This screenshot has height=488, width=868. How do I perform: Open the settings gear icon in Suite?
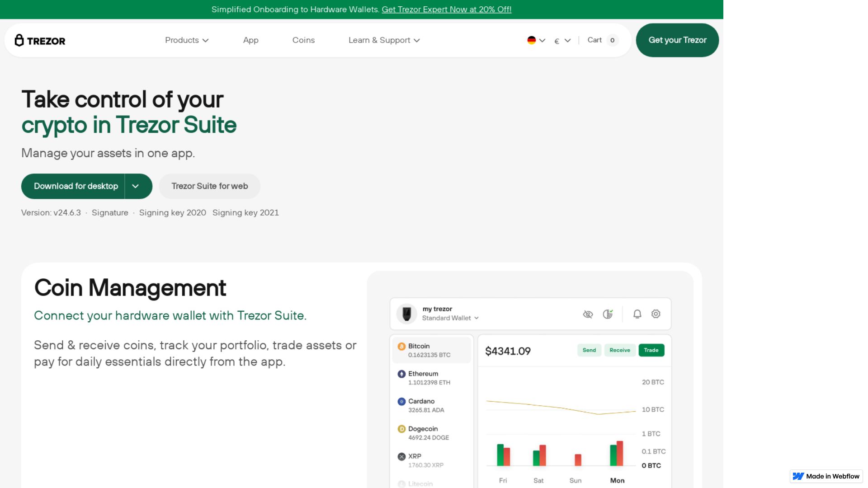(x=656, y=314)
